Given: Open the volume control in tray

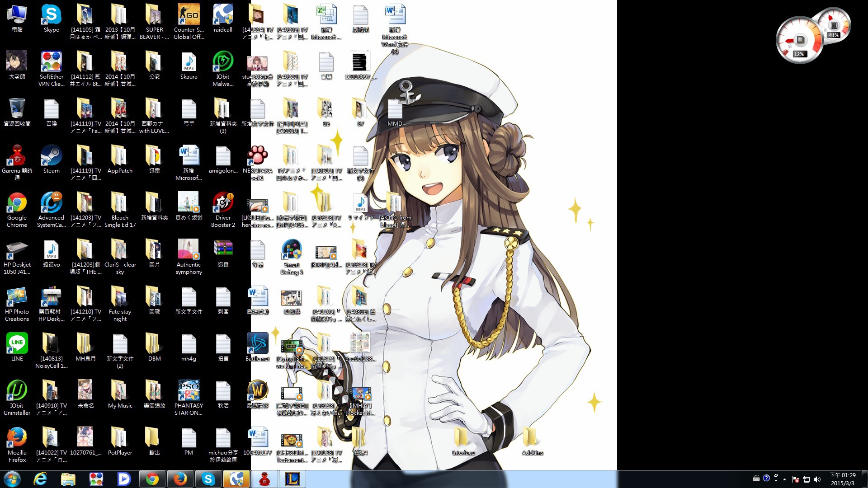Looking at the screenshot, I should click(x=817, y=479).
